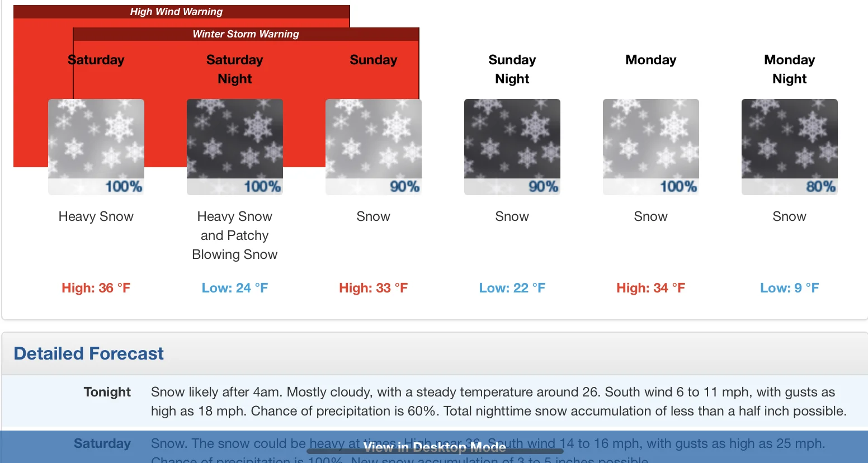Select the Tonight detailed forecast row
The height and width of the screenshot is (463, 868).
click(x=107, y=392)
